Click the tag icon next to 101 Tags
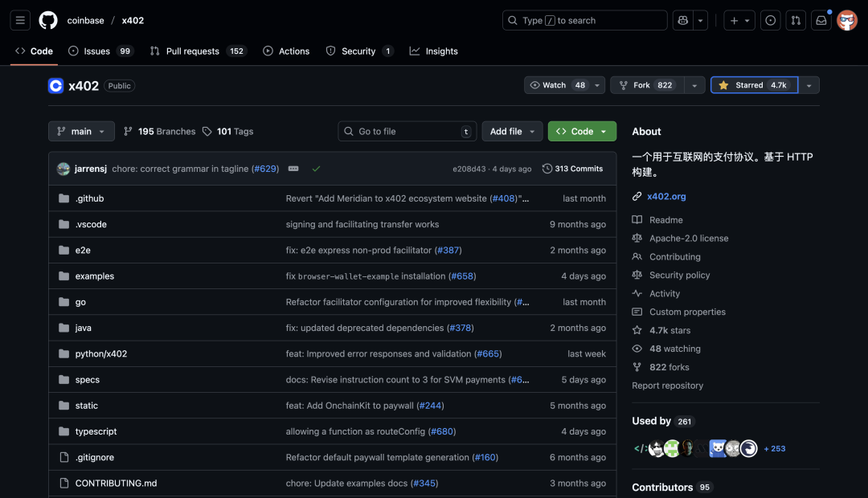868x498 pixels. 207,132
